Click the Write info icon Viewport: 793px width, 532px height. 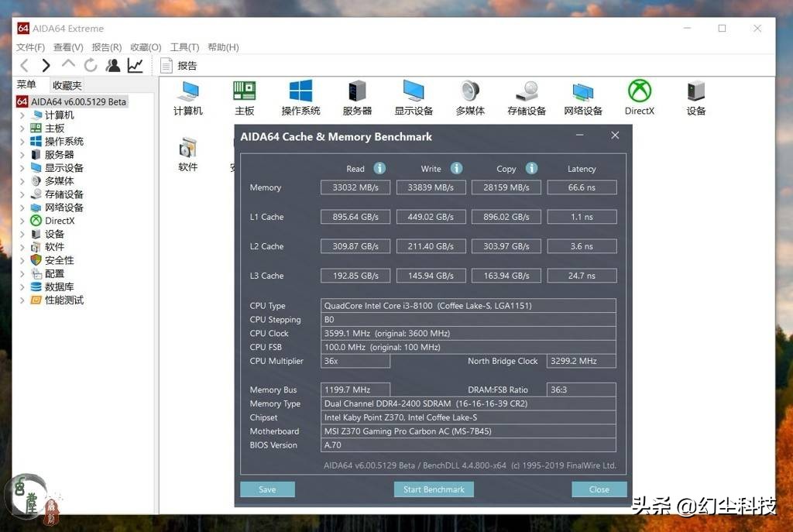point(456,168)
